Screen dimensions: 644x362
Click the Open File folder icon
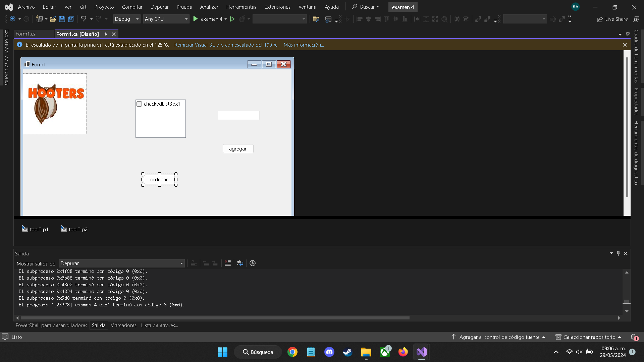click(53, 19)
